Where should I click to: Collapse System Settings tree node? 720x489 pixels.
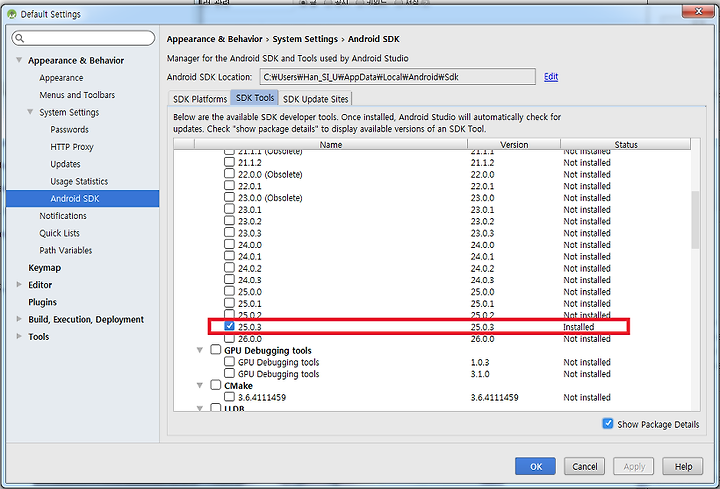click(30, 112)
